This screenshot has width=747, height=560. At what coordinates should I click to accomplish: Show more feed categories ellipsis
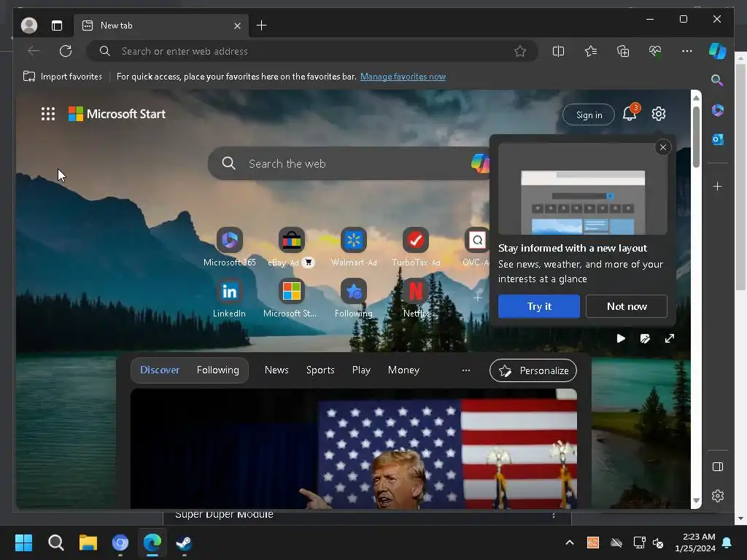pos(466,370)
